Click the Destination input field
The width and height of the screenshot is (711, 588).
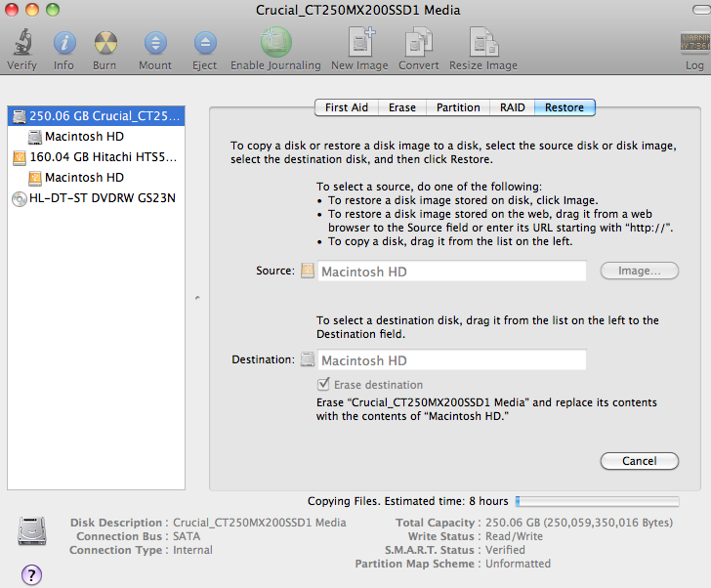[451, 360]
